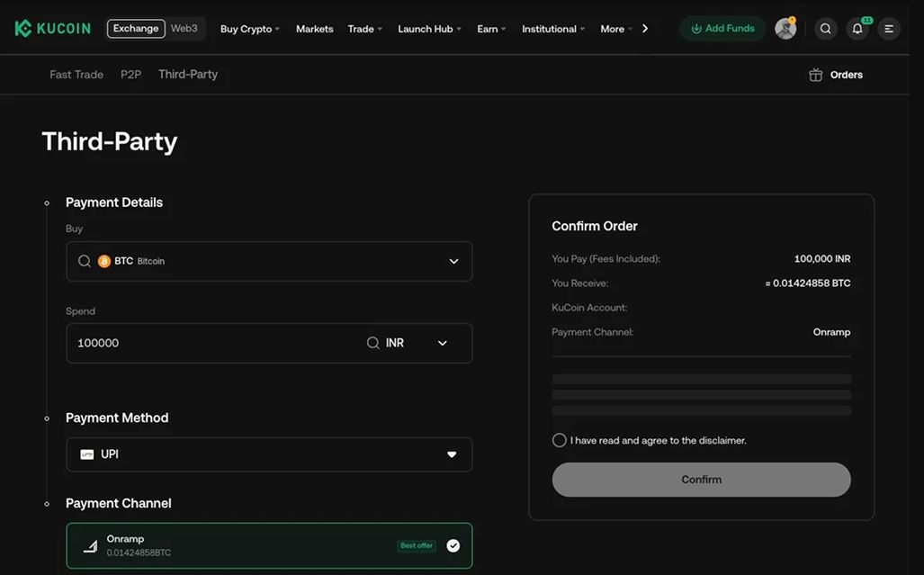924x575 pixels.
Task: Click the search icon in Buy field
Action: (85, 261)
